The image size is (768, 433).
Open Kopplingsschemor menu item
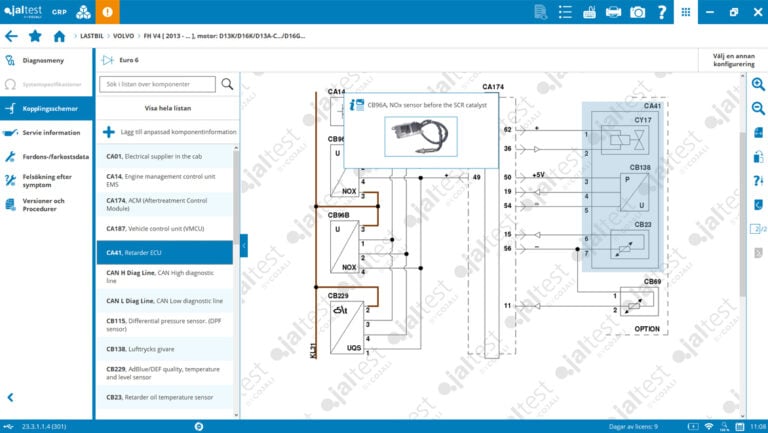click(47, 108)
